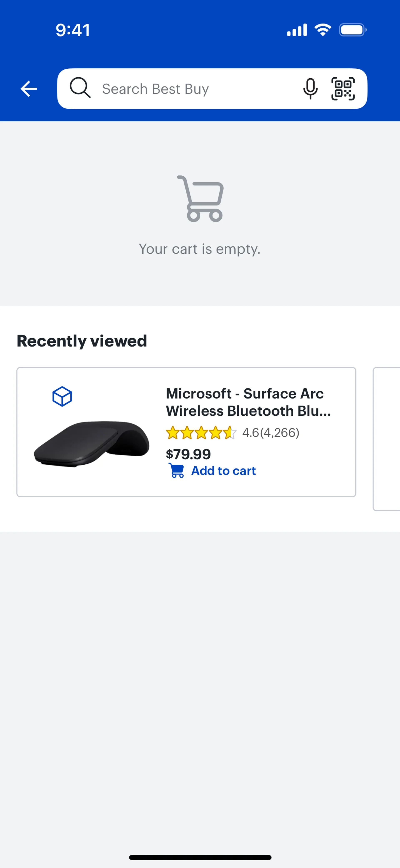Tap the microphone voice search icon

310,89
